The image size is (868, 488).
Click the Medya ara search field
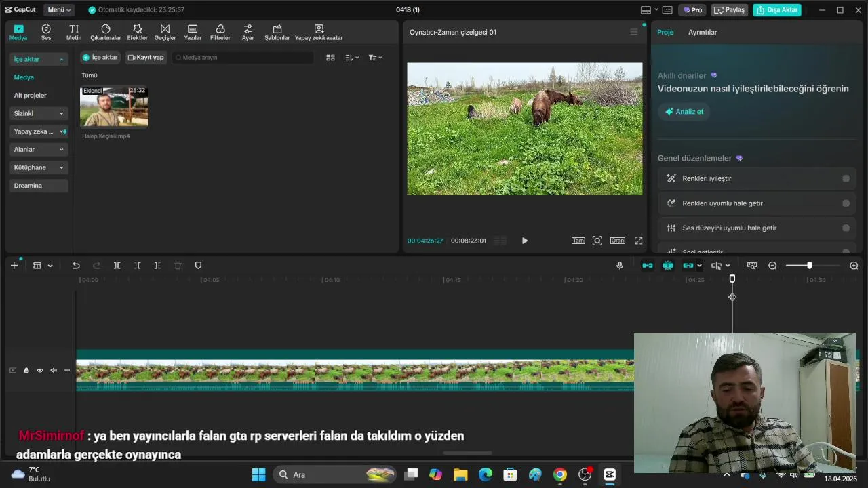[243, 58]
